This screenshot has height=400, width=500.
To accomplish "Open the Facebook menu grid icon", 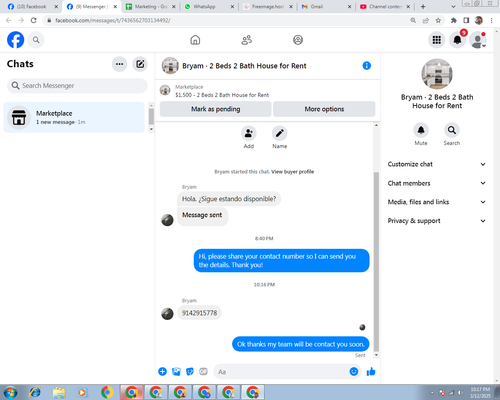I will click(437, 40).
